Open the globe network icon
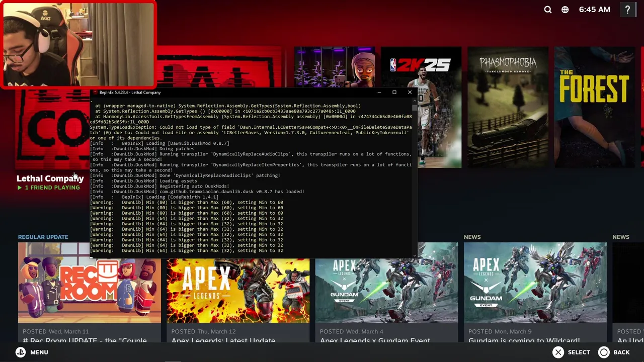644x362 pixels. 565,10
